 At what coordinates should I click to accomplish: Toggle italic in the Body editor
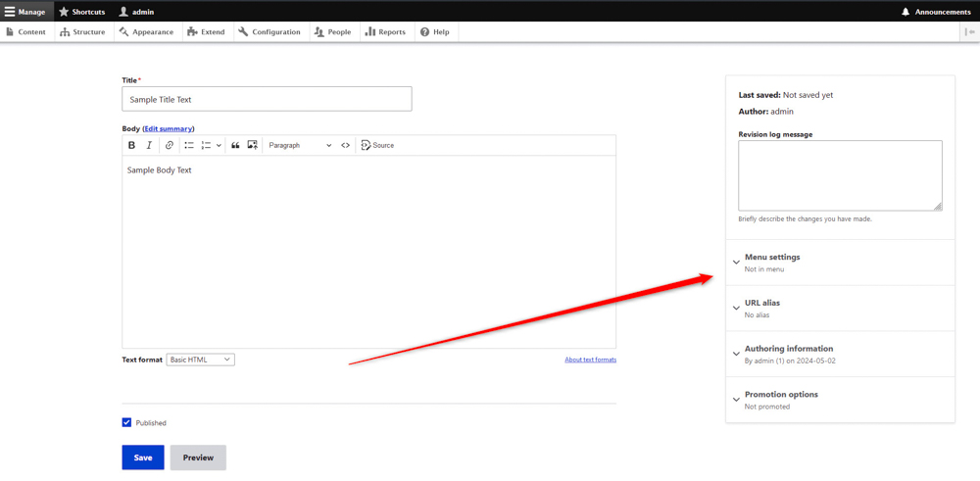point(149,145)
